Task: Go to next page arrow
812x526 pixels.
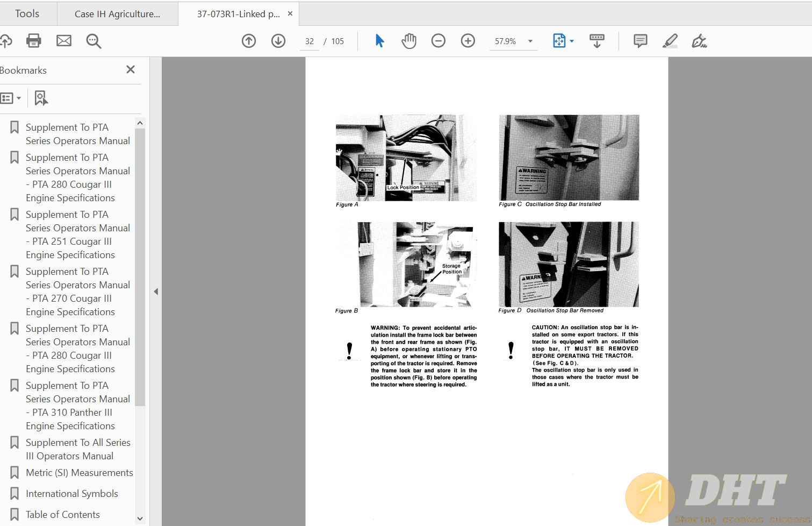Action: (x=278, y=41)
